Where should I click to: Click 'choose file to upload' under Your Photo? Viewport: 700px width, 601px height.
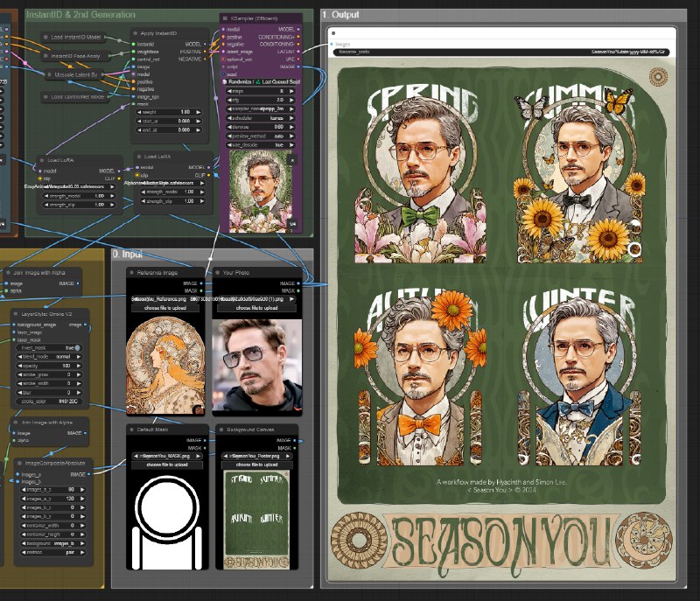(x=256, y=308)
